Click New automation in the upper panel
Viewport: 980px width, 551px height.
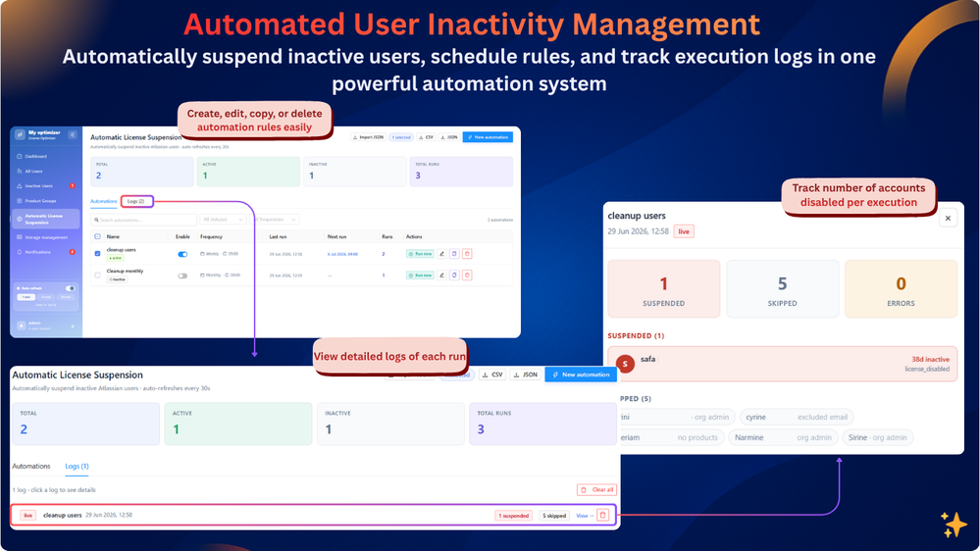pyautogui.click(x=488, y=137)
